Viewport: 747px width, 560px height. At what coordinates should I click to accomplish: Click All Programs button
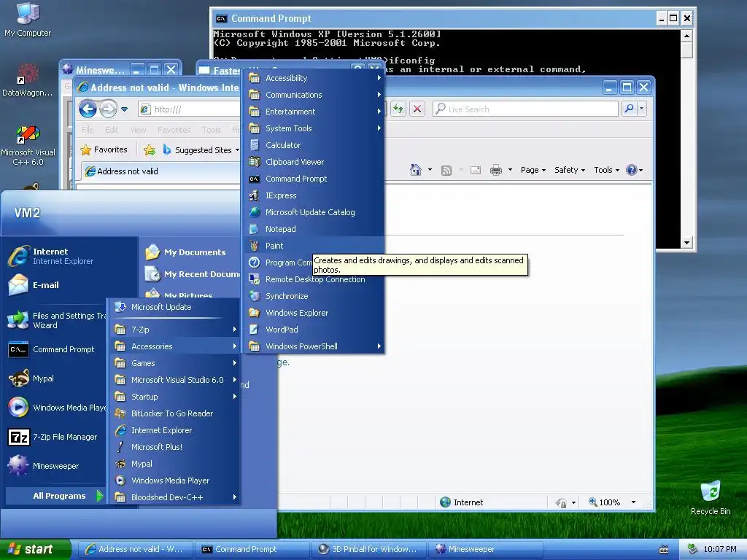55,496
